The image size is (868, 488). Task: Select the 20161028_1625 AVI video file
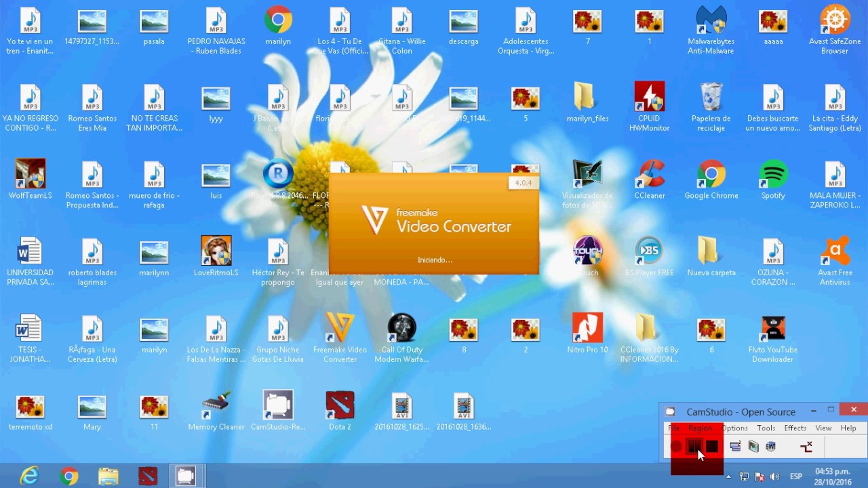[x=401, y=411]
